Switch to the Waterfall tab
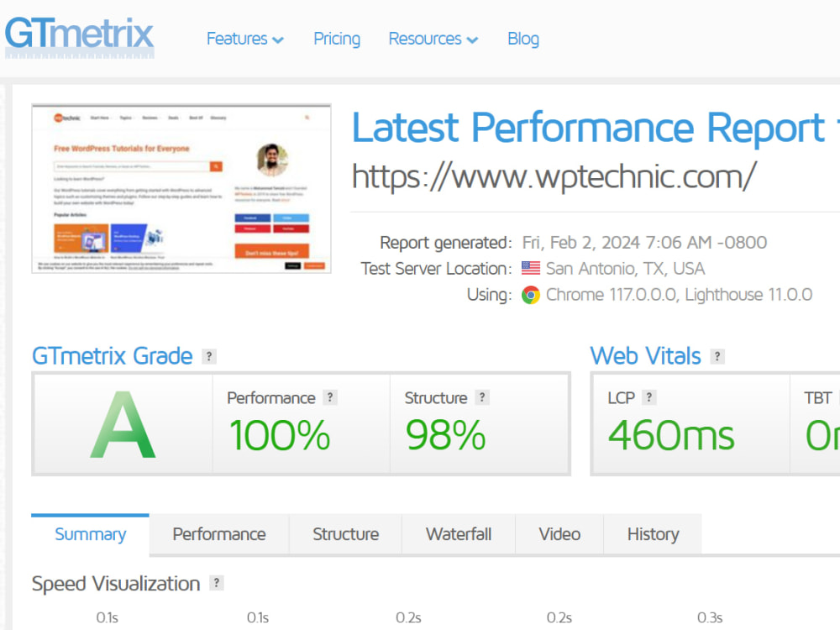 point(459,533)
